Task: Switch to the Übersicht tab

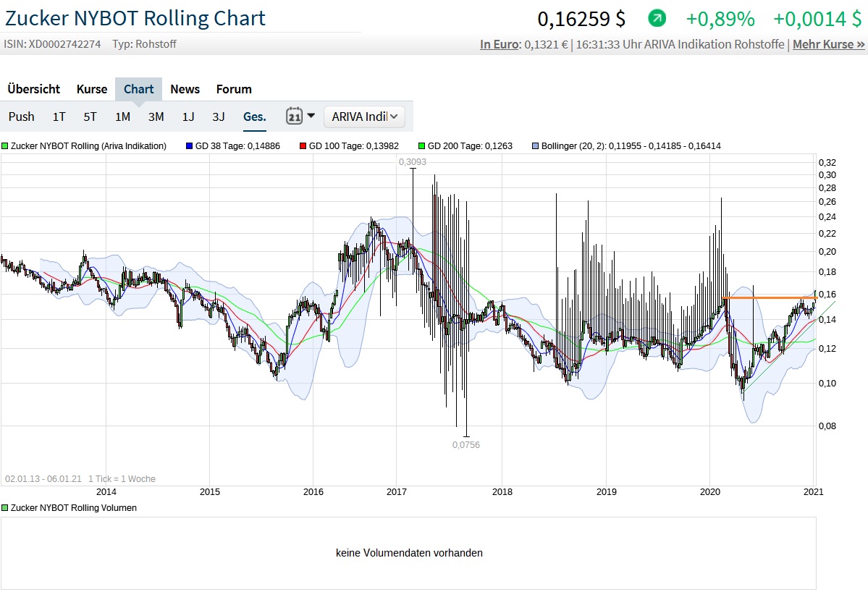Action: pyautogui.click(x=34, y=89)
